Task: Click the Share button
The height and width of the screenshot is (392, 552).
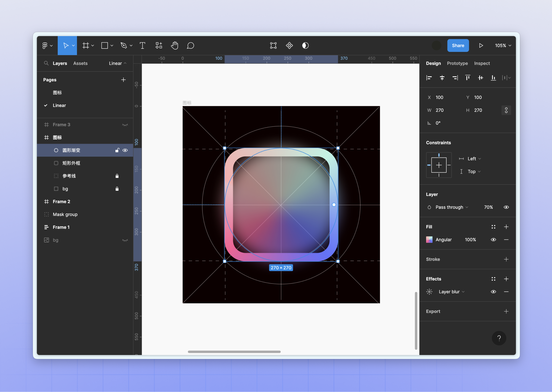Action: (458, 46)
